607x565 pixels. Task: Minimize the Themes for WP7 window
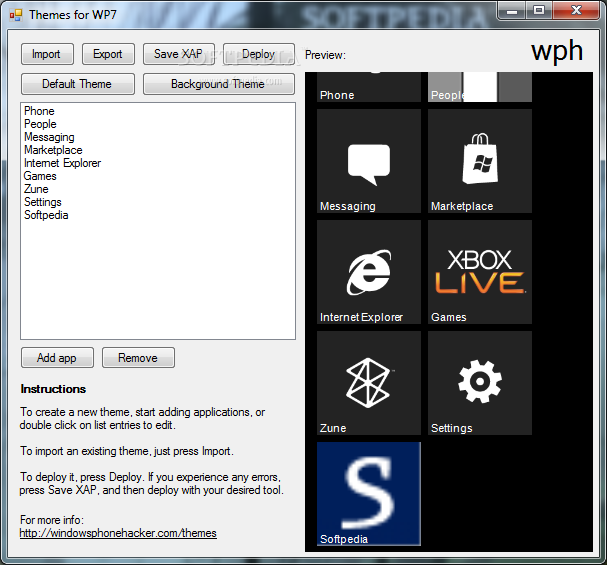512,10
